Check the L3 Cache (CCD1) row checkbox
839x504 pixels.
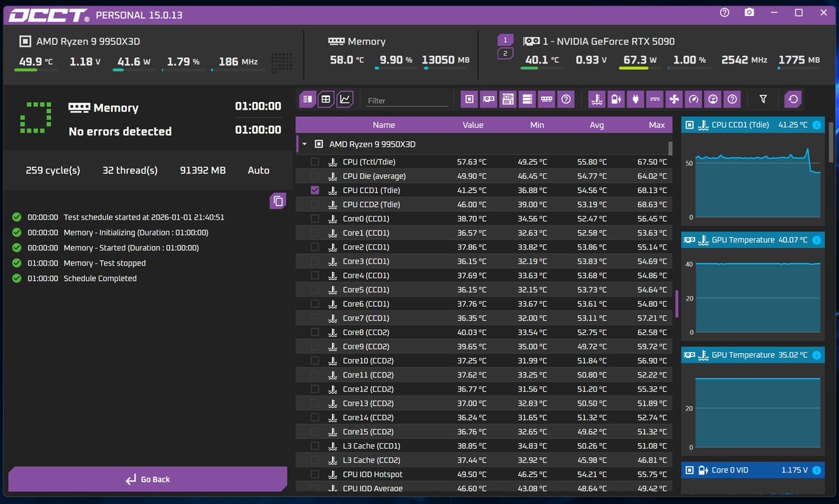(315, 445)
